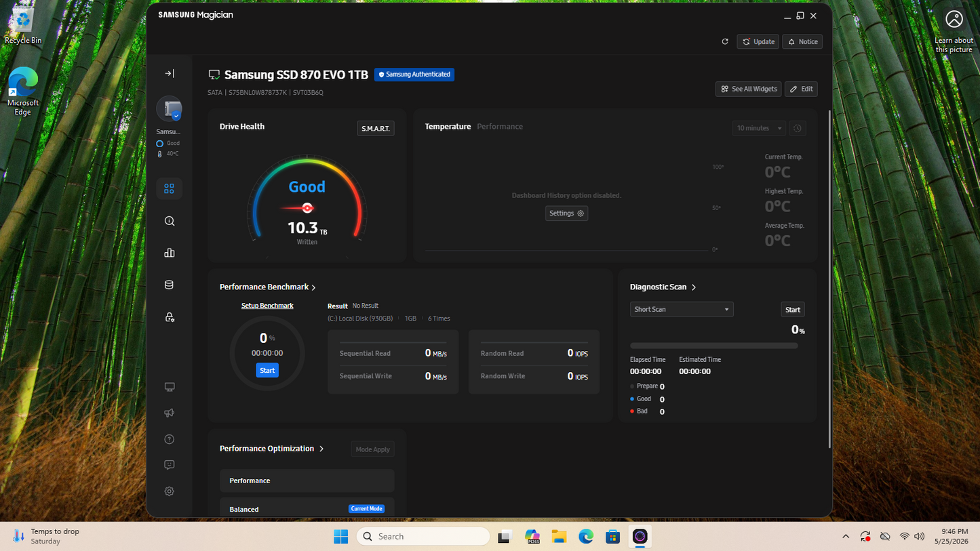
Task: Click the megaphone icon in sidebar
Action: pos(170,413)
